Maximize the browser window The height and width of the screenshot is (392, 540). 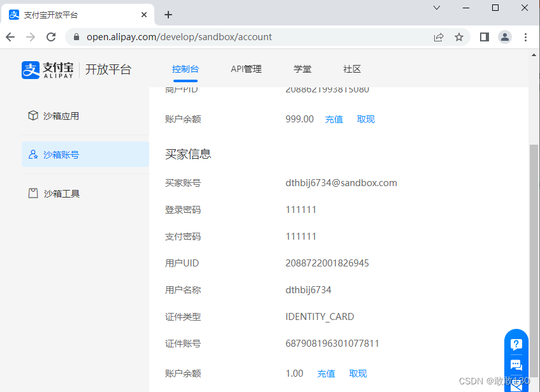[495, 8]
